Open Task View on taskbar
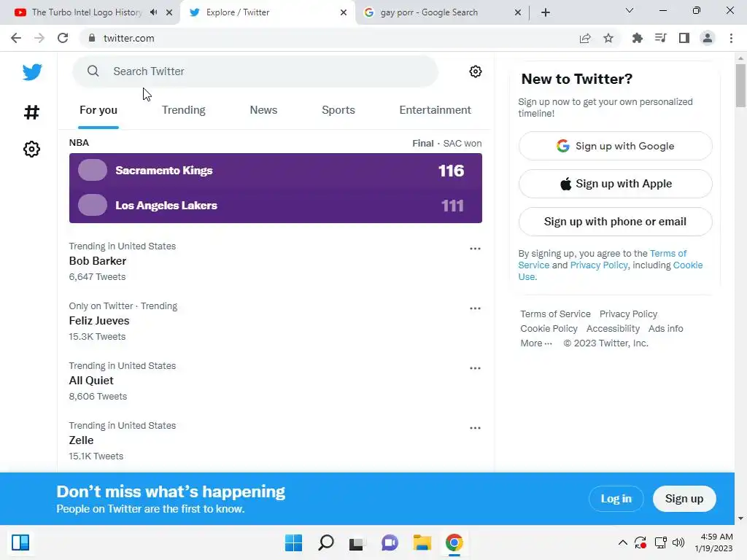 (357, 542)
